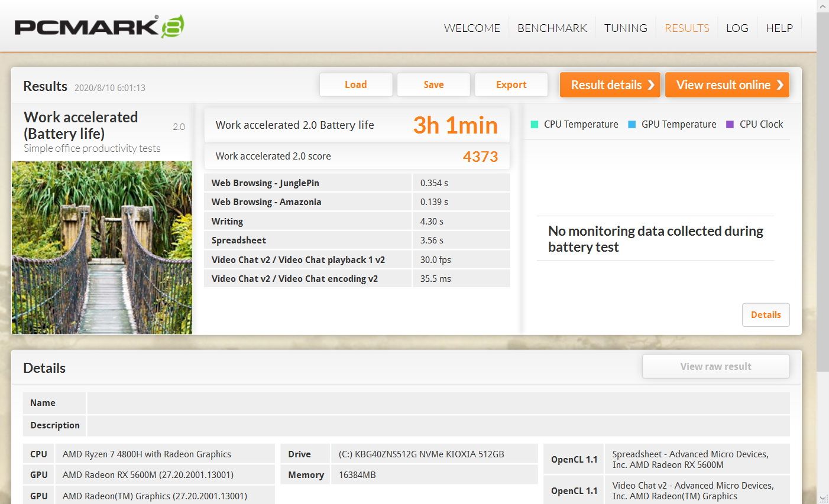This screenshot has height=504, width=829.
Task: Click View result online
Action: click(727, 84)
